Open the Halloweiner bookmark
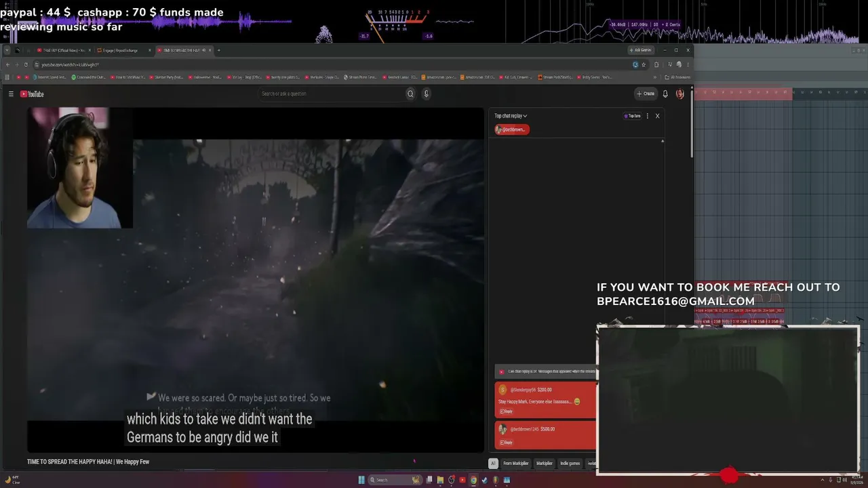868x488 pixels. point(205,77)
